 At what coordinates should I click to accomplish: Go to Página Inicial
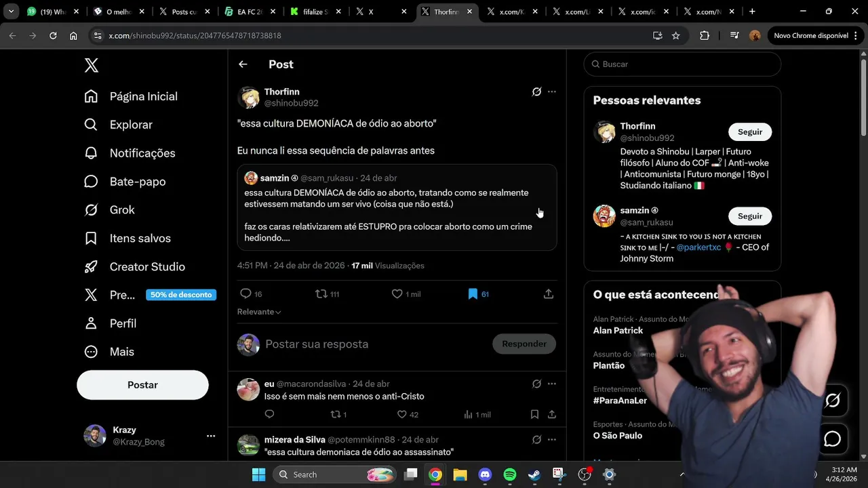tap(131, 96)
